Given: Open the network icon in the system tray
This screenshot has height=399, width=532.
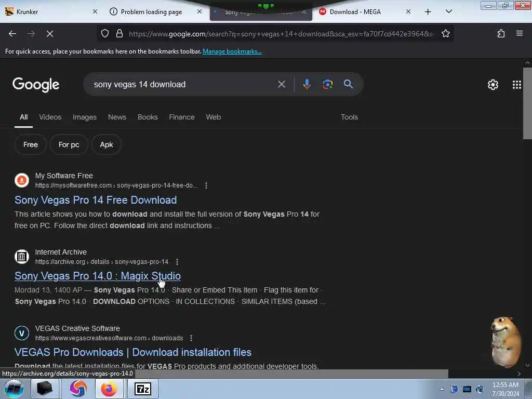Looking at the screenshot, I should pos(467,389).
